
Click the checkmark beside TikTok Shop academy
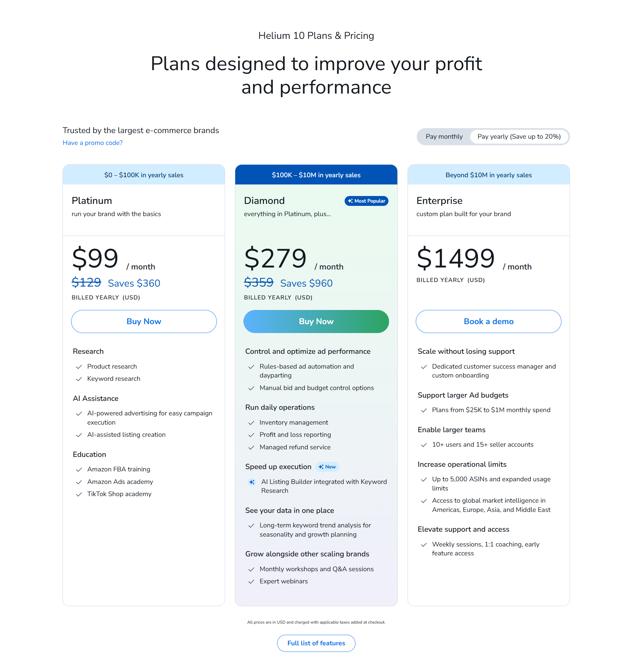click(x=79, y=494)
